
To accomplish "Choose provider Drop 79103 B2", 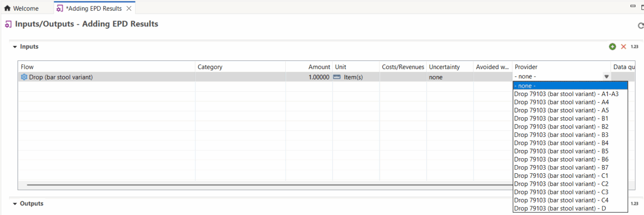I will pyautogui.click(x=570, y=126).
